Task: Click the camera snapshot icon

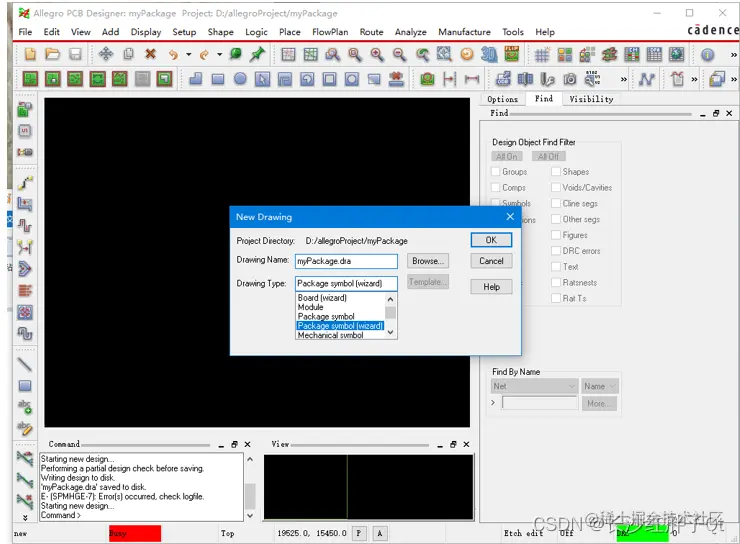Action: (x=570, y=79)
